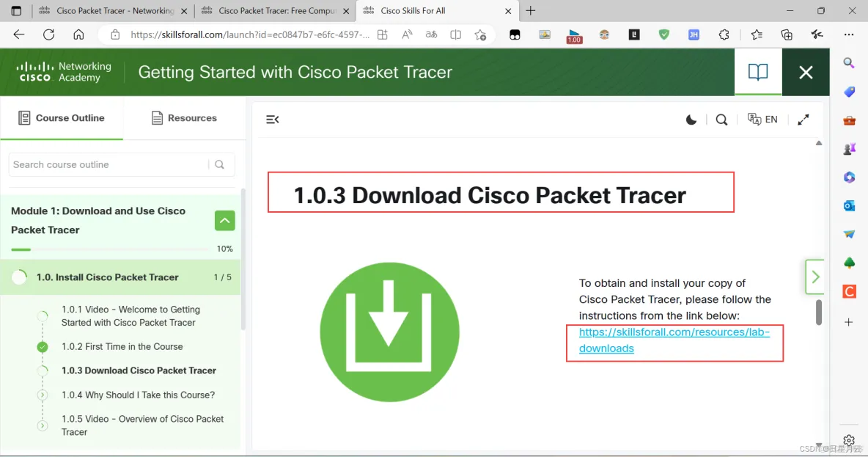Click the large green download icon
The height and width of the screenshot is (457, 868).
tap(390, 332)
